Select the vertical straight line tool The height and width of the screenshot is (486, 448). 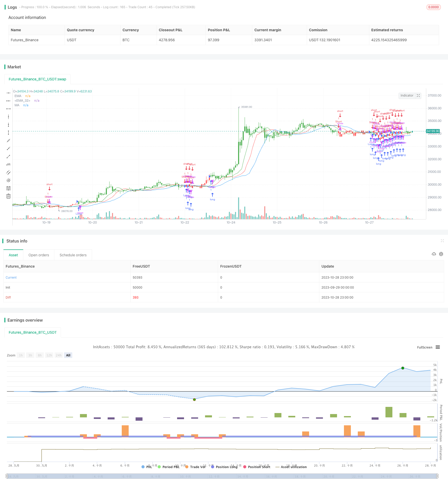(8, 117)
